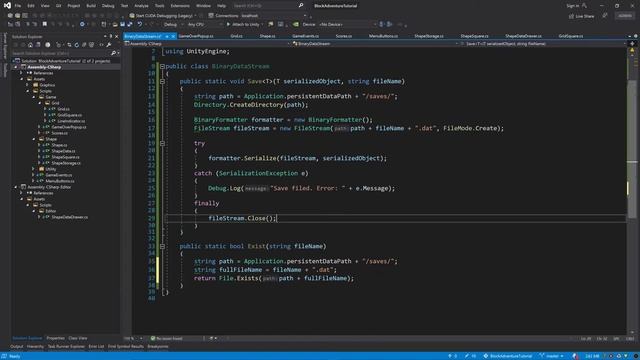Image resolution: width=640 pixels, height=360 pixels.
Task: Switch to the Class View tab
Action: [x=78, y=338]
